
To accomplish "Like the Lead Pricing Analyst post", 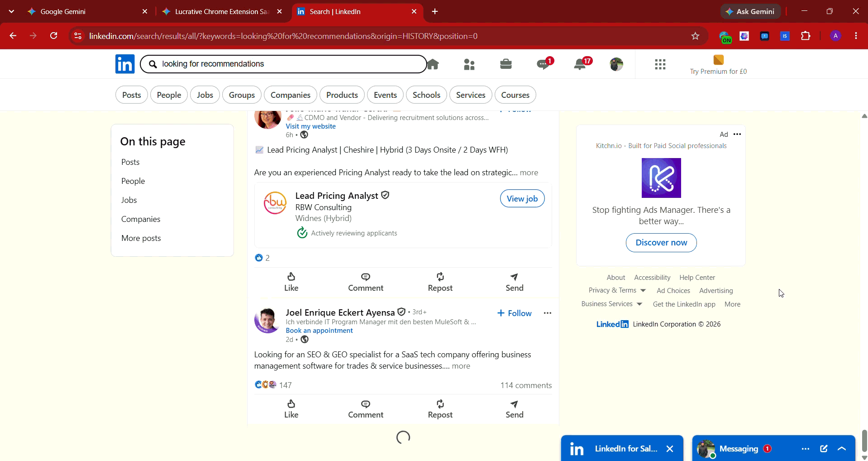I will pyautogui.click(x=291, y=282).
